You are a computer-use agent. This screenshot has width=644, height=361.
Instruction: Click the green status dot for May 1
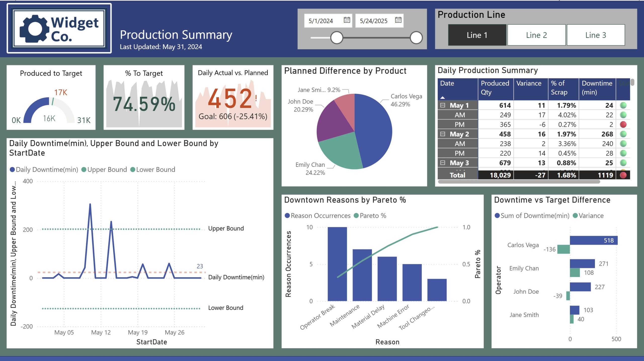pyautogui.click(x=623, y=105)
